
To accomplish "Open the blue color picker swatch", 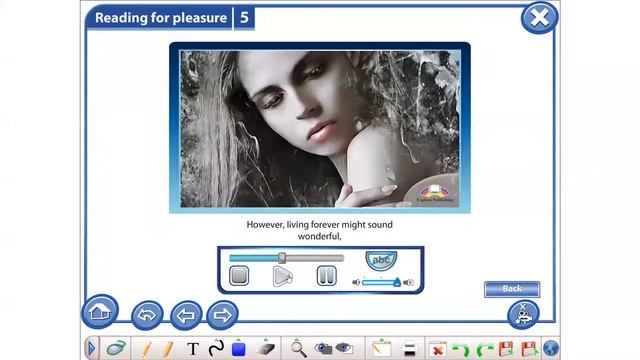I will [238, 348].
